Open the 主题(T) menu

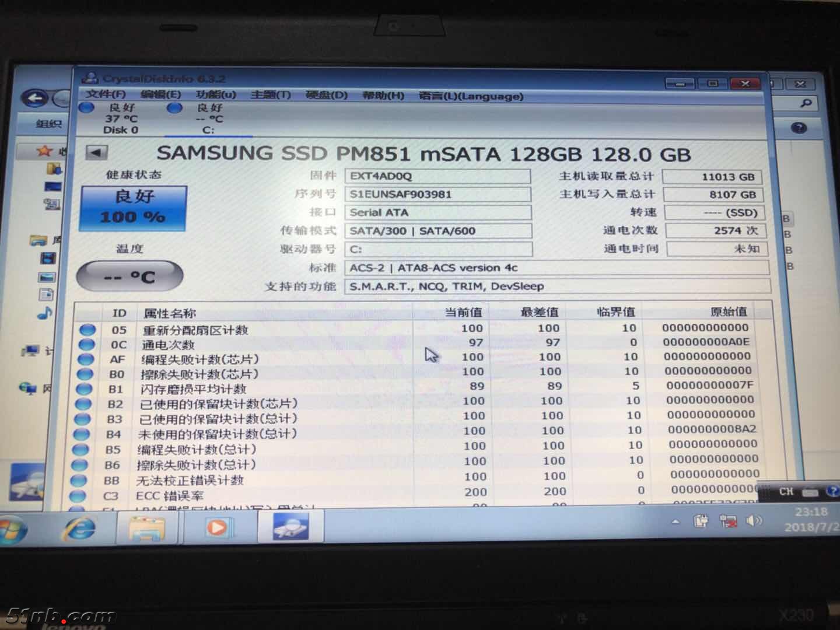coord(271,94)
